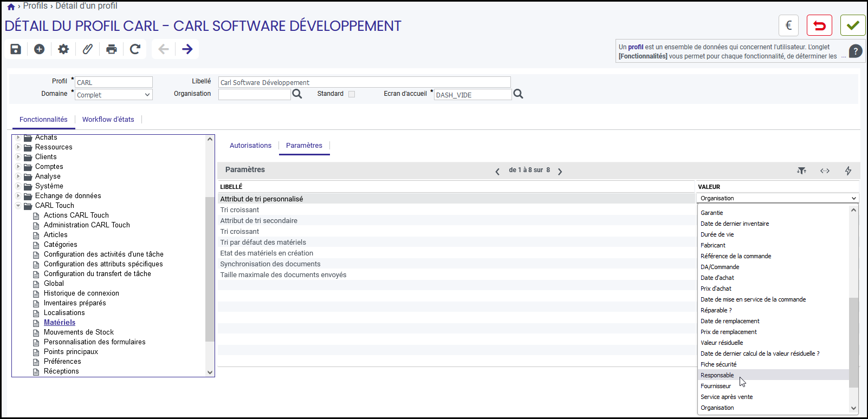Expand the Ressources folder in tree
The width and height of the screenshot is (868, 419).
[18, 147]
